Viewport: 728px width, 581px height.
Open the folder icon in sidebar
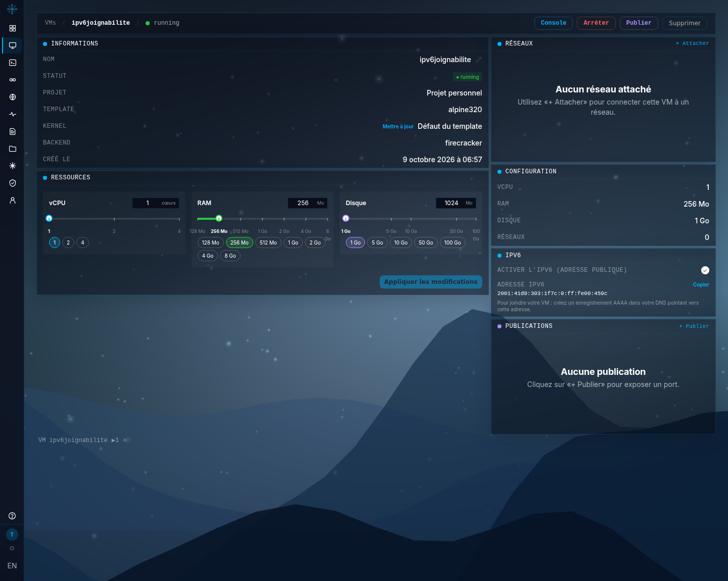coord(13,149)
